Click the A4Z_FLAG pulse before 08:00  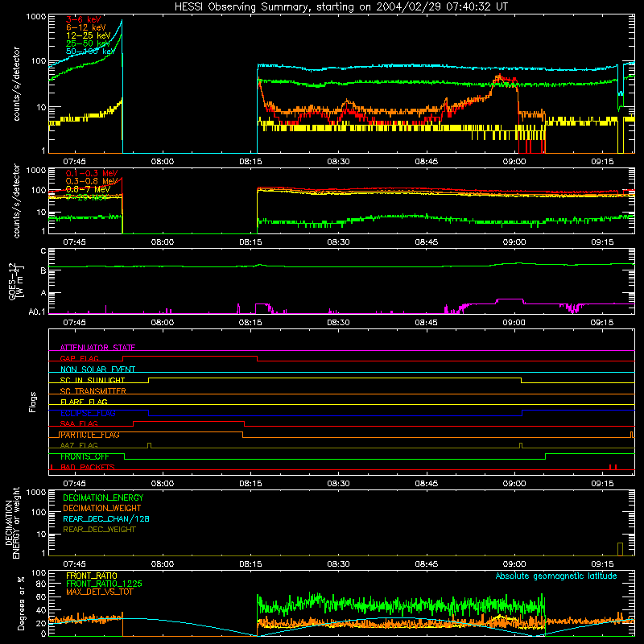click(149, 446)
